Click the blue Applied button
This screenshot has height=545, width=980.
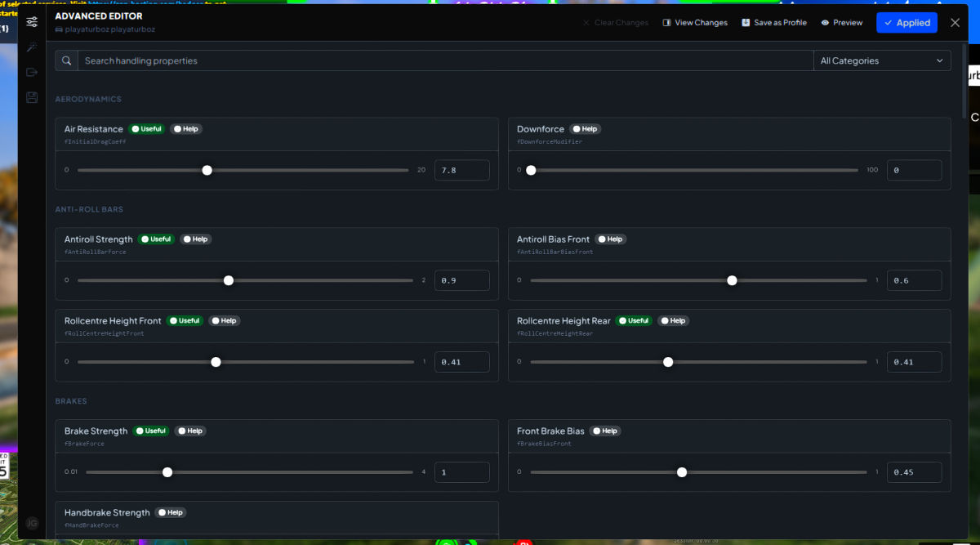[906, 23]
